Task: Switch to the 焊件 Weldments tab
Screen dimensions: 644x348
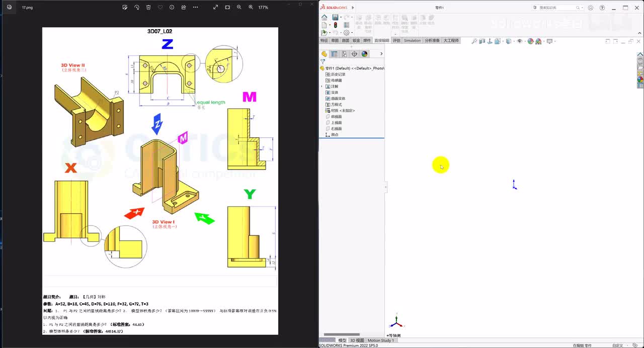Action: (367, 40)
